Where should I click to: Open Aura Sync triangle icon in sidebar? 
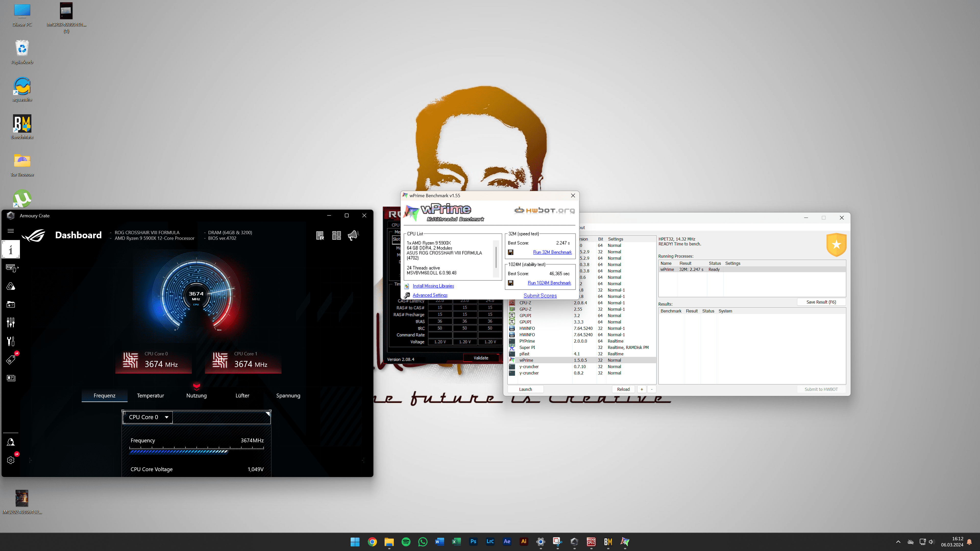point(11,286)
